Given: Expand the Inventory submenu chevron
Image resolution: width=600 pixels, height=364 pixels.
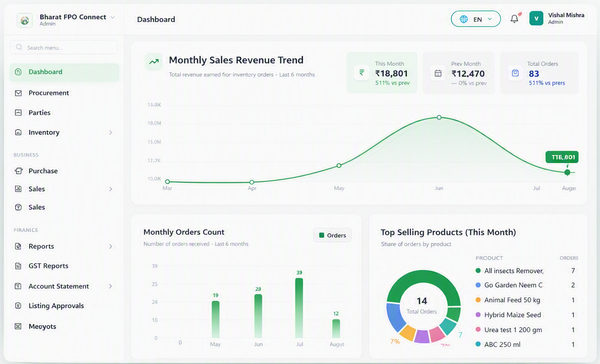Looking at the screenshot, I should click(111, 132).
